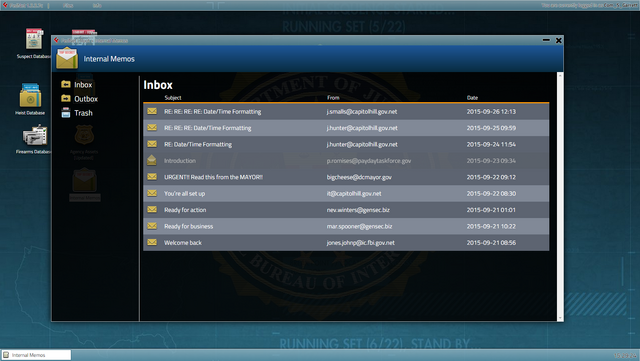Click sender jones.johnp@ic.fbi.gov.net
Viewport: 640px width, 361px height.
pyautogui.click(x=360, y=242)
